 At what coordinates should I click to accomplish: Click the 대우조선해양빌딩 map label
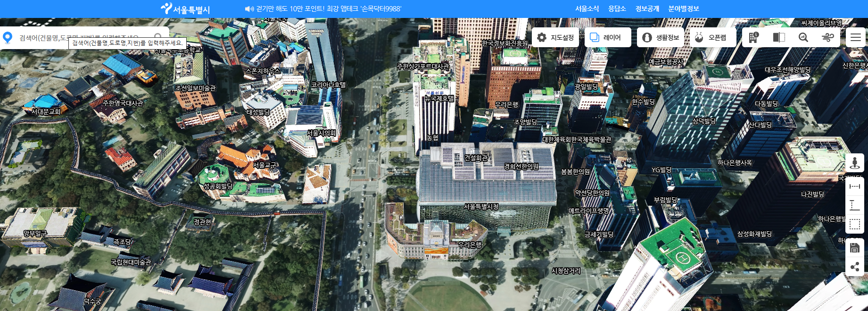[x=788, y=69]
